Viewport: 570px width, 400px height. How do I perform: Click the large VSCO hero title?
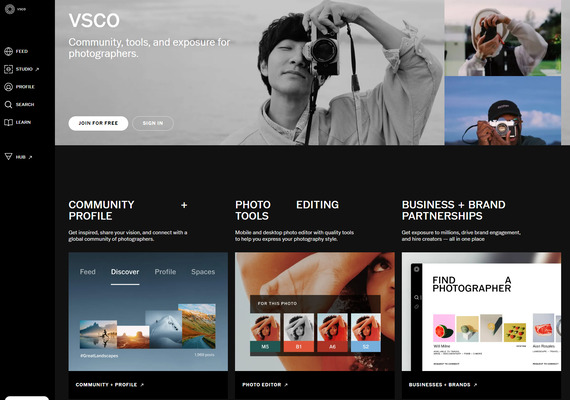[94, 20]
